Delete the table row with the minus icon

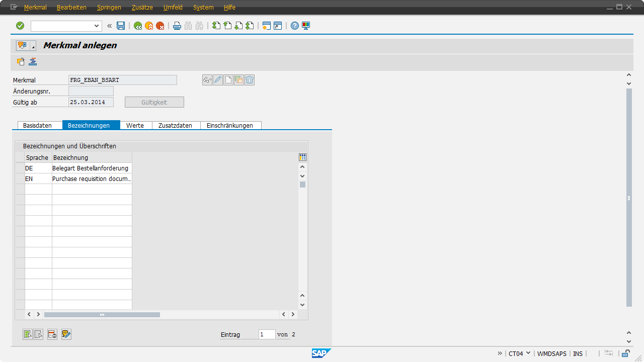pyautogui.click(x=52, y=334)
